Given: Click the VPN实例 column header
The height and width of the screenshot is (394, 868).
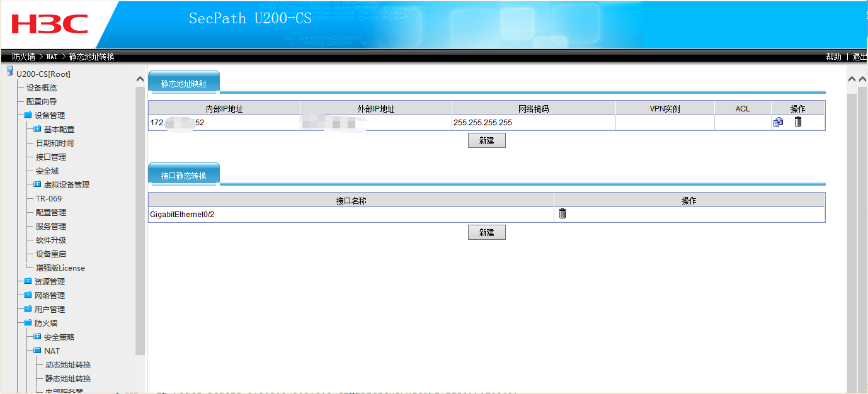Looking at the screenshot, I should [665, 109].
